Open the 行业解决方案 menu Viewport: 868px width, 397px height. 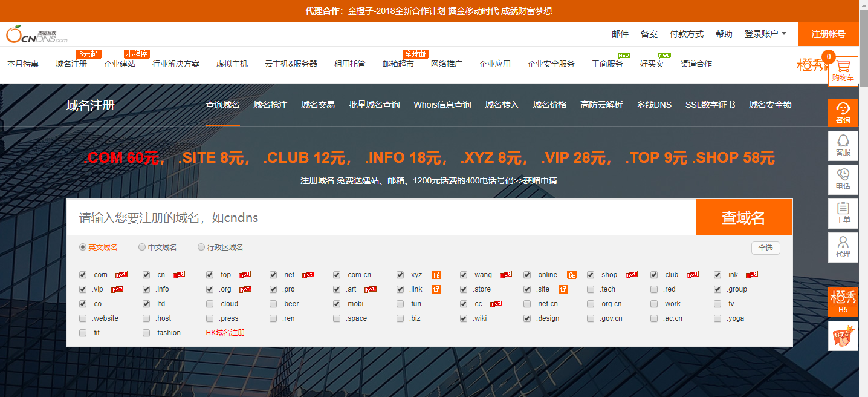coord(176,64)
